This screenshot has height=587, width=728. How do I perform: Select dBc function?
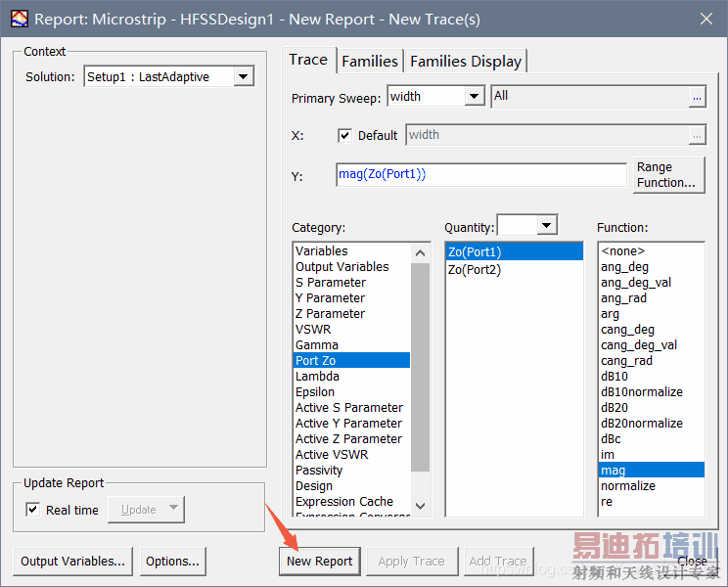(x=651, y=439)
